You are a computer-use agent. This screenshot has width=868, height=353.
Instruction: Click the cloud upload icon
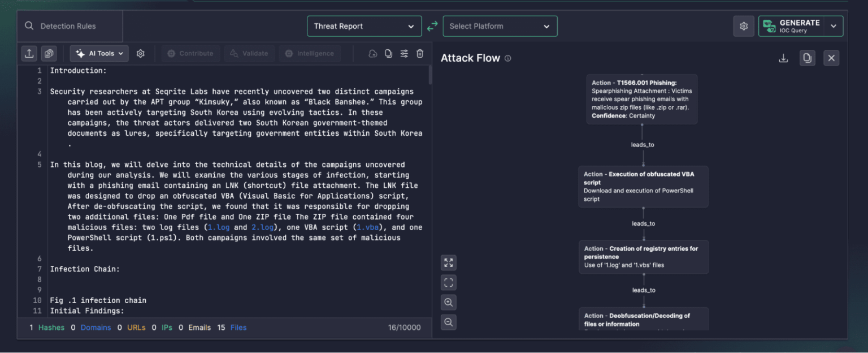372,53
